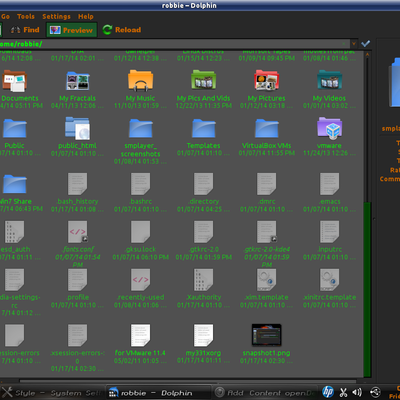Open the My Music folder icon
The width and height of the screenshot is (400, 400).
(x=140, y=80)
